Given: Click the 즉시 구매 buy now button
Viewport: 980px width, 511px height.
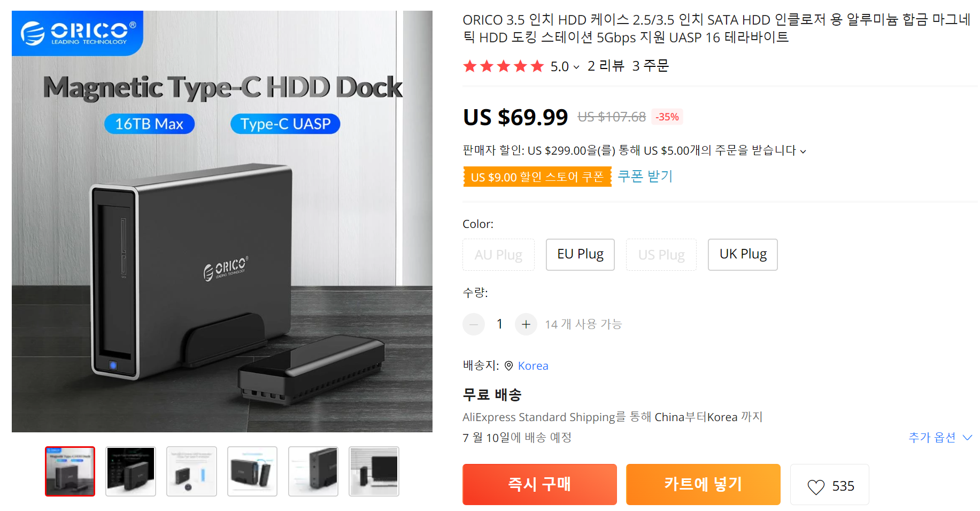Looking at the screenshot, I should click(539, 484).
